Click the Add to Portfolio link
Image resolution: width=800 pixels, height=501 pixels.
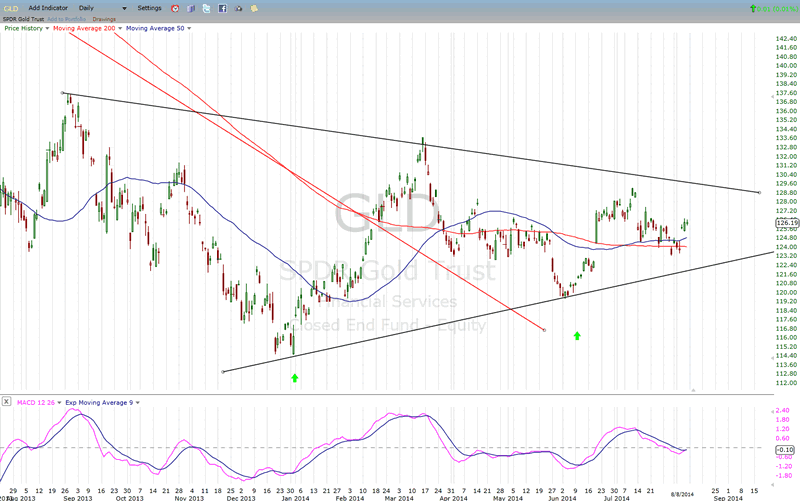click(65, 18)
